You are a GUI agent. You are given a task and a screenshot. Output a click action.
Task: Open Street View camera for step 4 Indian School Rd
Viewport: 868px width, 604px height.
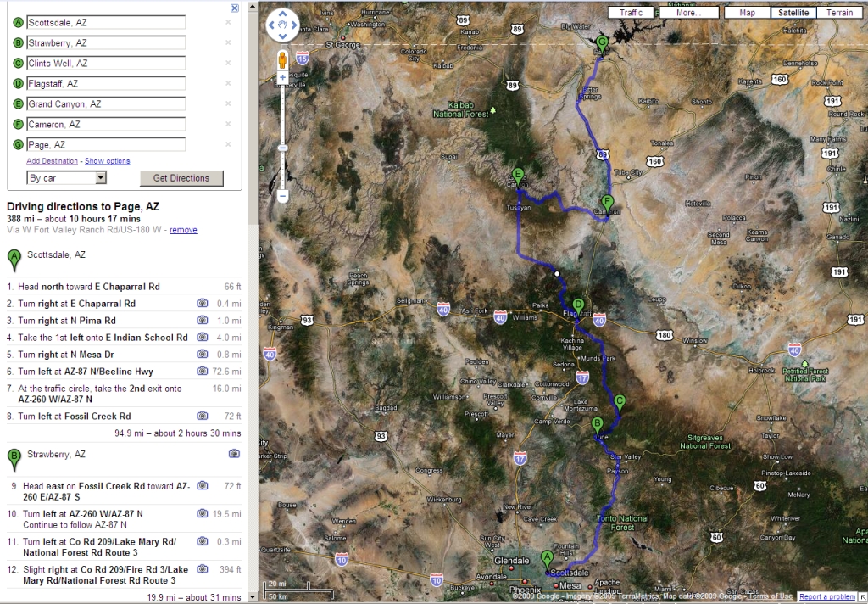[x=203, y=337]
